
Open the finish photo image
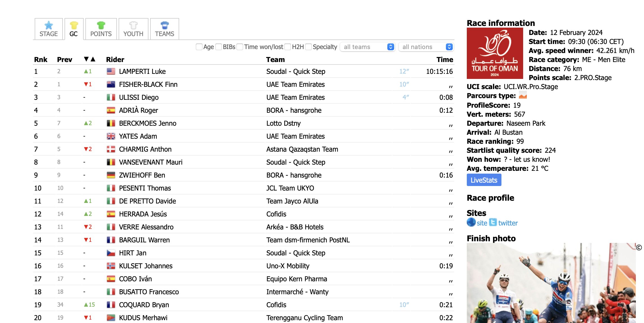coord(551,283)
